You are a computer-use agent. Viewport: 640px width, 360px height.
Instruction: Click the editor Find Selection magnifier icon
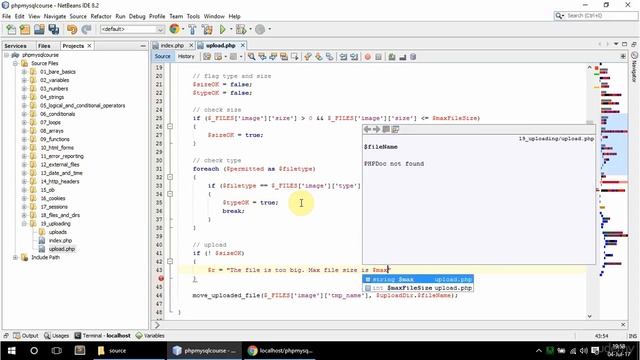251,57
